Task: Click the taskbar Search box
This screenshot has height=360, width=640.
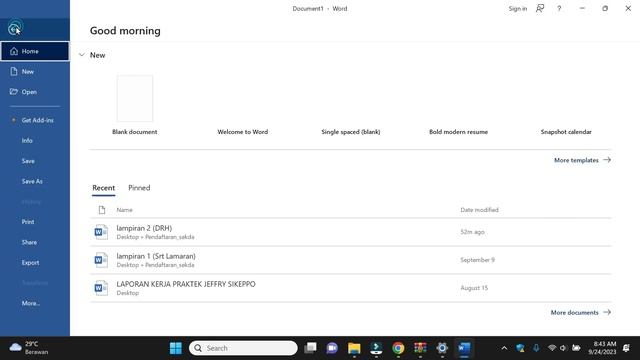Action: 243,348
